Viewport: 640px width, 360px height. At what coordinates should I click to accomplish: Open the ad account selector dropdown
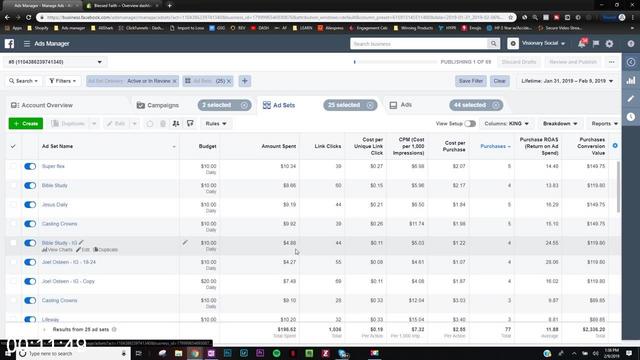pos(55,62)
